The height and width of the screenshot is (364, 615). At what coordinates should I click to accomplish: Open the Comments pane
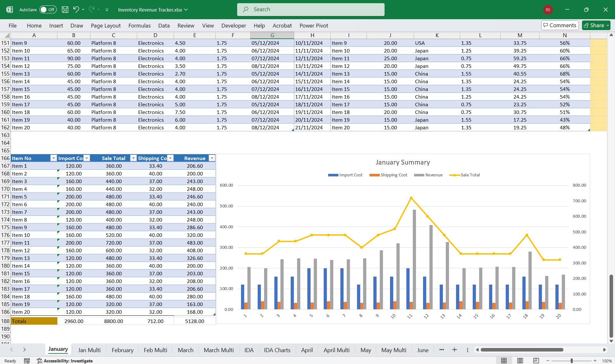click(560, 25)
